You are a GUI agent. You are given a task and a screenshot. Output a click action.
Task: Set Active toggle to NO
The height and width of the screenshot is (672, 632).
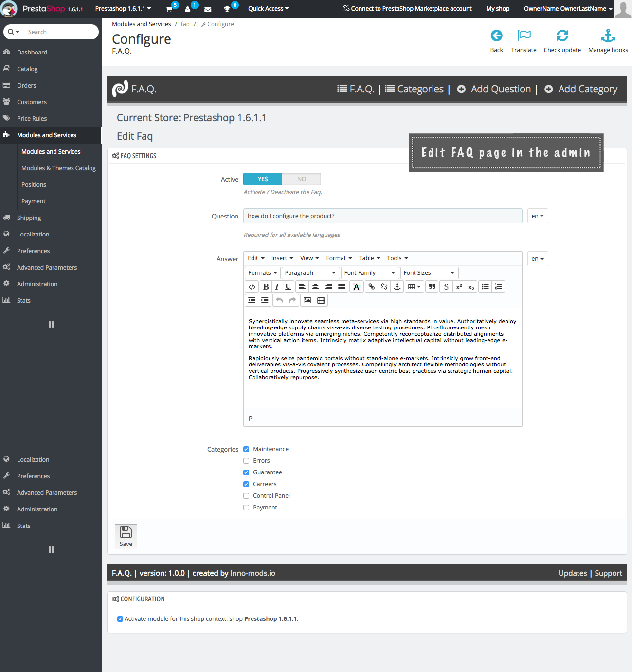[x=302, y=179]
